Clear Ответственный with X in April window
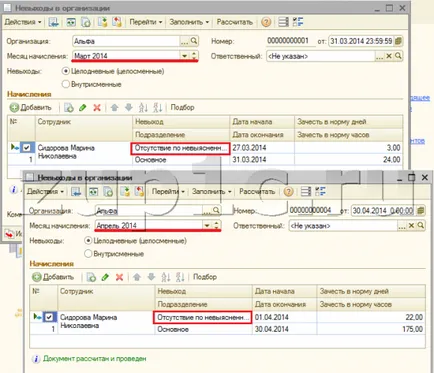Viewport: 434px width, 373px height. pyautogui.click(x=411, y=225)
